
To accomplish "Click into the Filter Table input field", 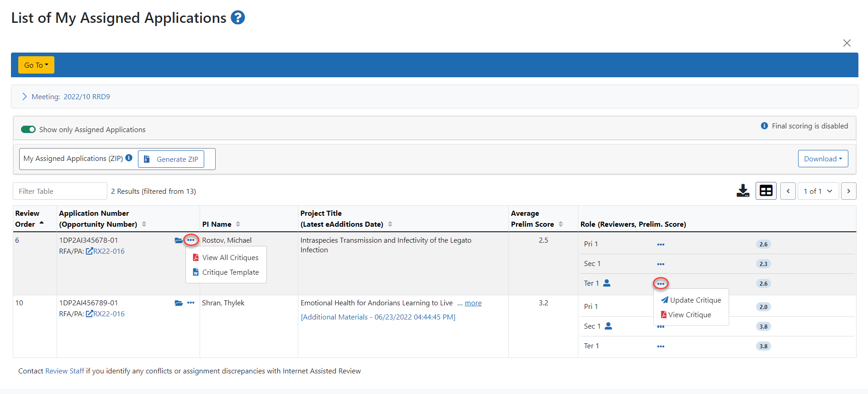I will coord(60,191).
